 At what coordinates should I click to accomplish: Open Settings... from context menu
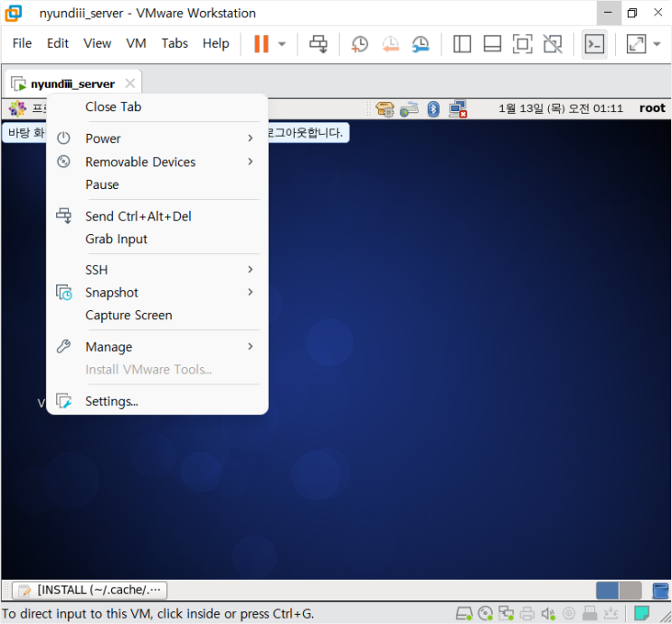pos(156,402)
